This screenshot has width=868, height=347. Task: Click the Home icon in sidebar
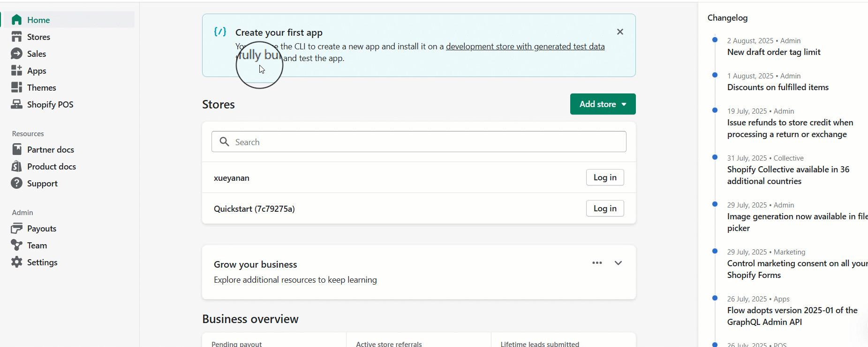pyautogui.click(x=17, y=20)
